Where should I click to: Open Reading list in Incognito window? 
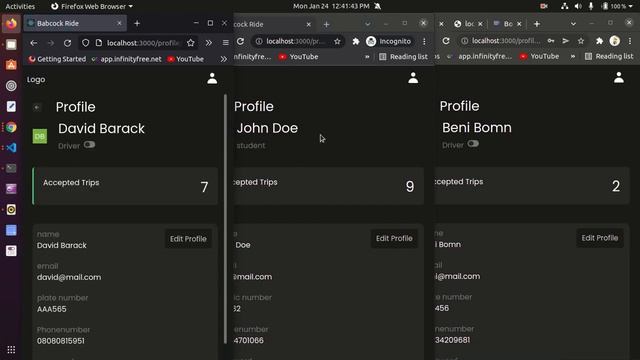(403, 57)
